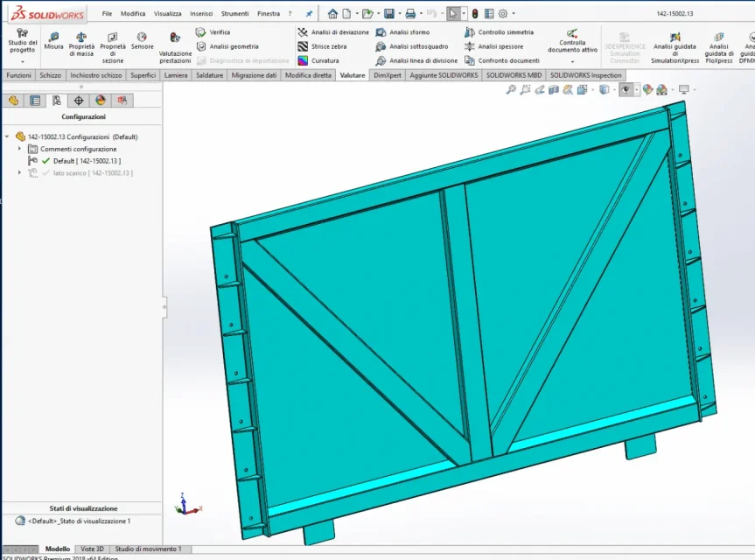Viewport: 755px width, 560px height.
Task: Click the Rebuild traffic light icon
Action: [475, 13]
